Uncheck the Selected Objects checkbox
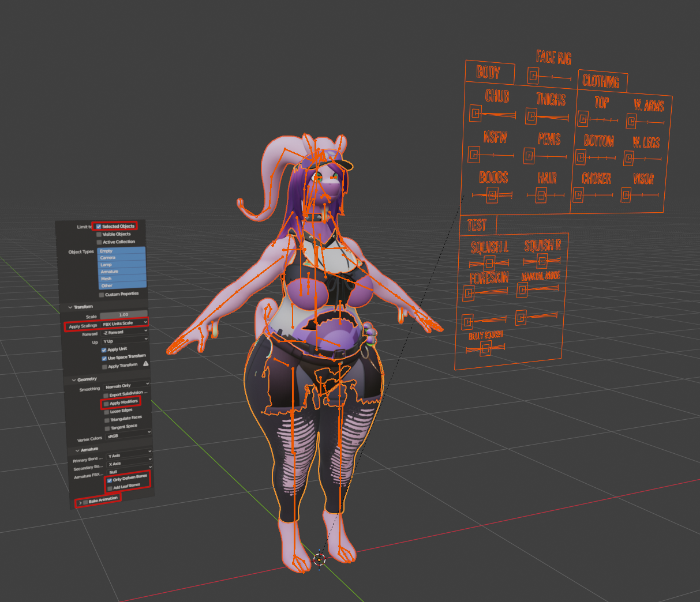 click(x=99, y=227)
